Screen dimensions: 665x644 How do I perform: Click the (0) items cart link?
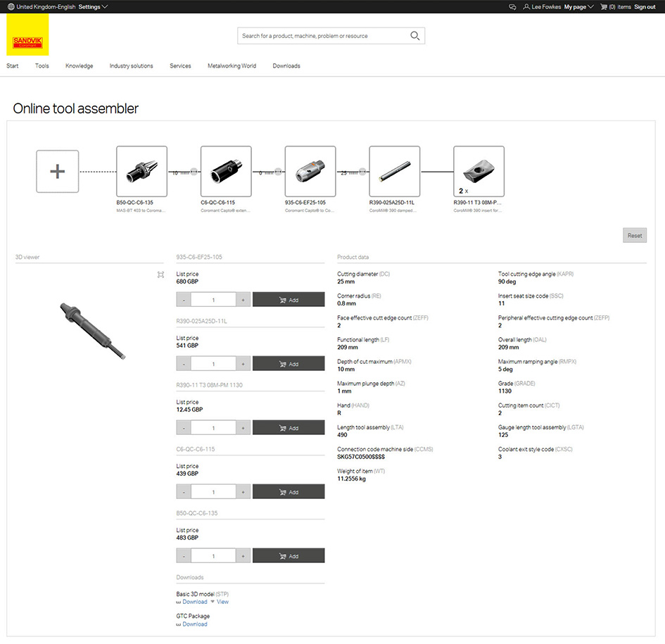coord(620,7)
